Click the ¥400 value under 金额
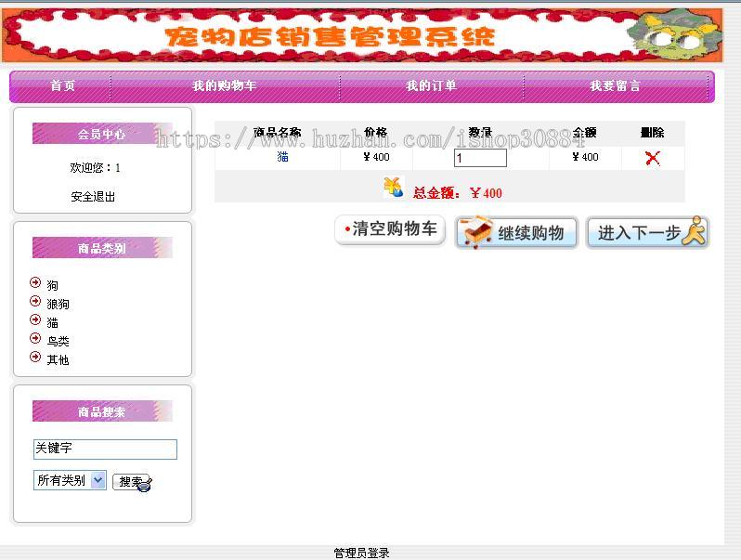Image resolution: width=741 pixels, height=560 pixels. tap(586, 157)
